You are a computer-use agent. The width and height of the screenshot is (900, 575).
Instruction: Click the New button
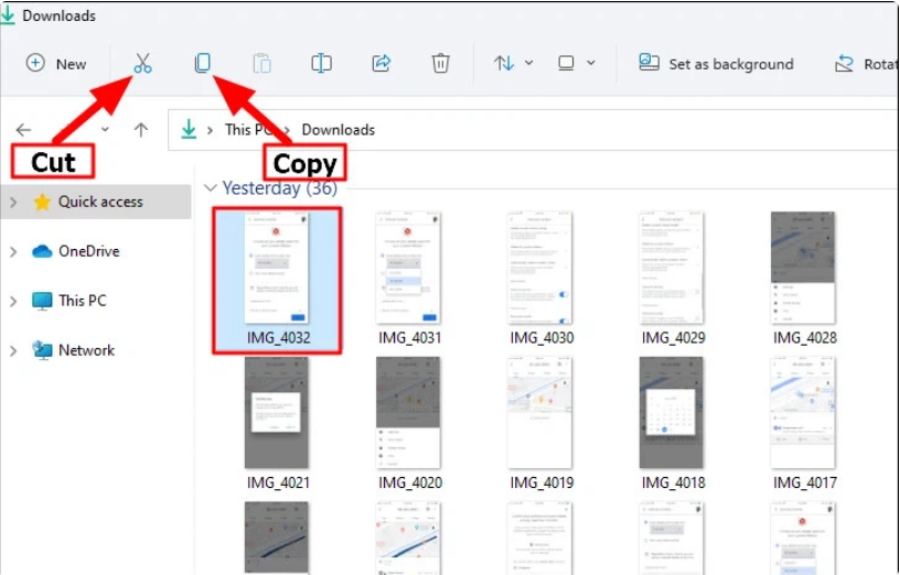(56, 63)
